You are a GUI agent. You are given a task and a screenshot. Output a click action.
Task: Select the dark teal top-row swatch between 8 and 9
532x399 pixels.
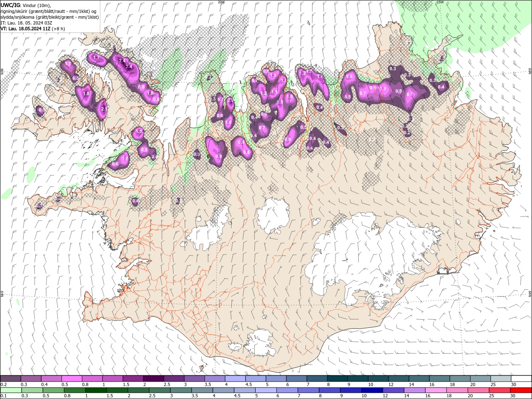[x=337, y=379]
